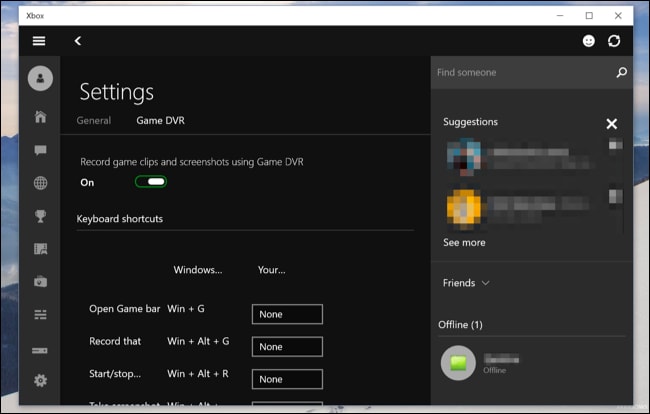The height and width of the screenshot is (414, 650).
Task: Open the profile avatar in sidebar
Action: [40, 78]
